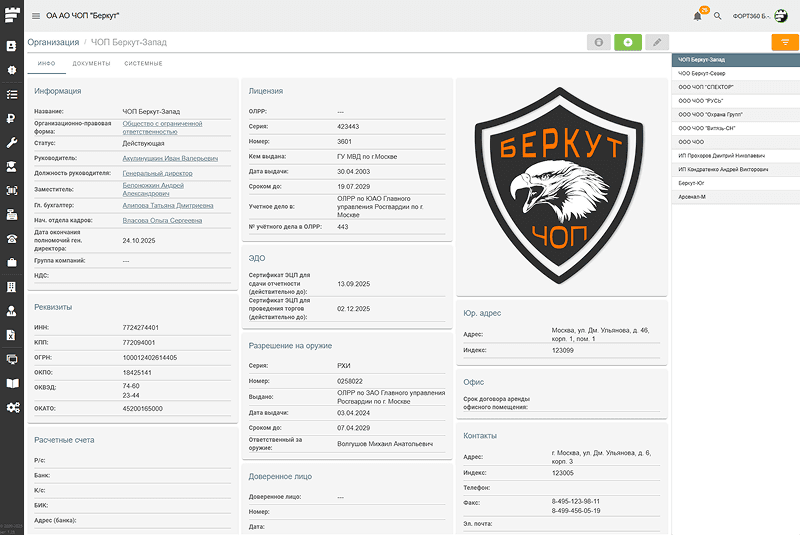800x535 pixels.
Task: Go to Организация breadcrumb
Action: (x=53, y=42)
